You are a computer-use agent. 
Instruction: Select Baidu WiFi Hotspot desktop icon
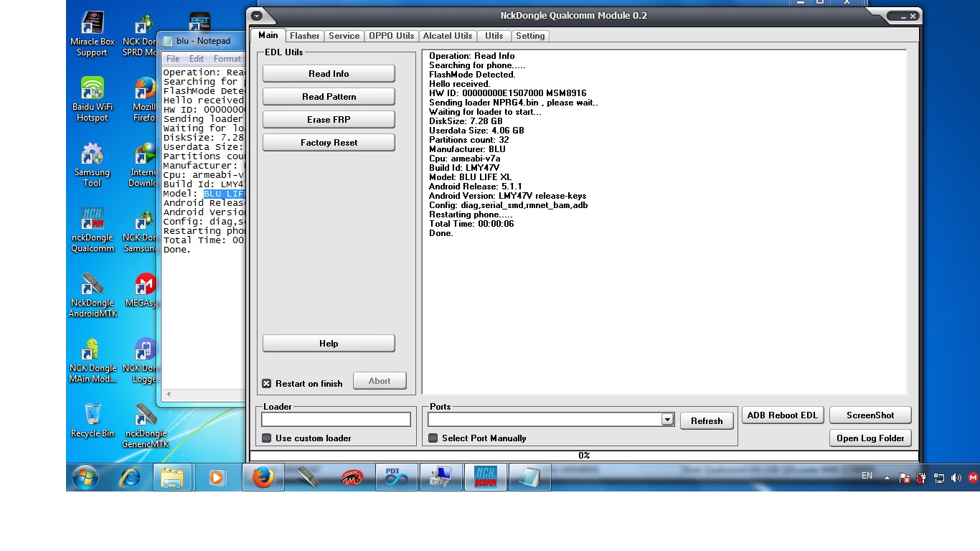coord(92,100)
